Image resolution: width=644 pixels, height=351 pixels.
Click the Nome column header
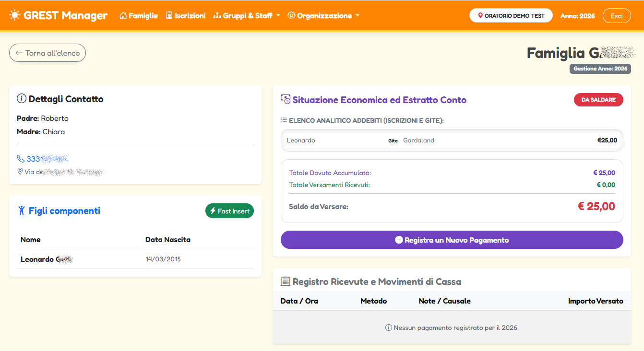coord(31,240)
